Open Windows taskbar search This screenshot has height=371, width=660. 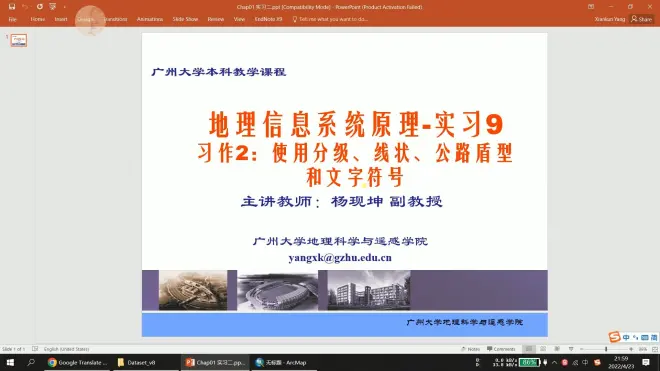tap(31, 363)
